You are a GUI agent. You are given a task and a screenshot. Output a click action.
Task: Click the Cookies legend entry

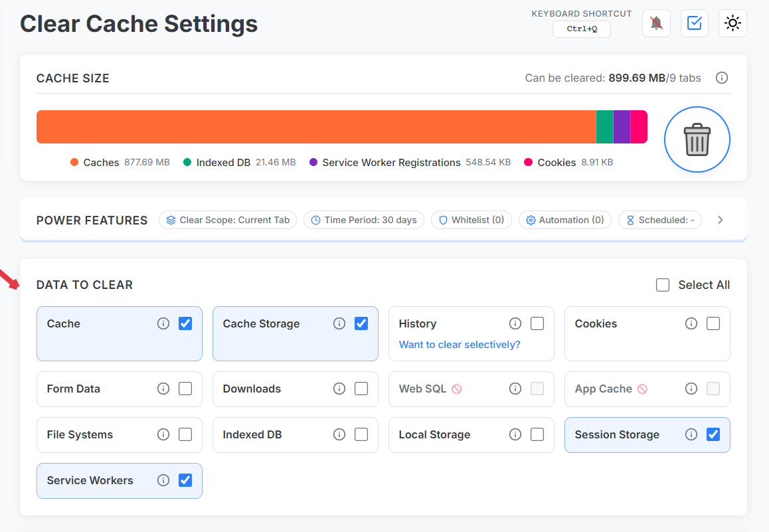tap(568, 162)
